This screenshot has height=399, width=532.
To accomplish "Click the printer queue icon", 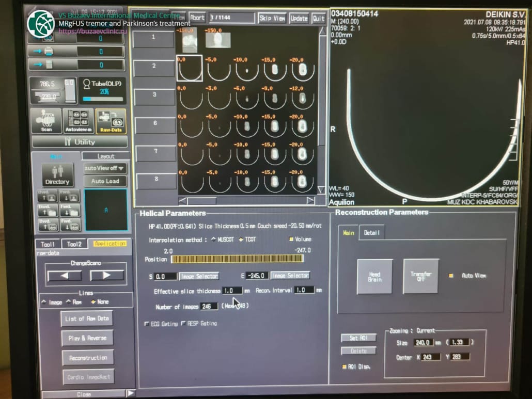I will (x=49, y=52).
